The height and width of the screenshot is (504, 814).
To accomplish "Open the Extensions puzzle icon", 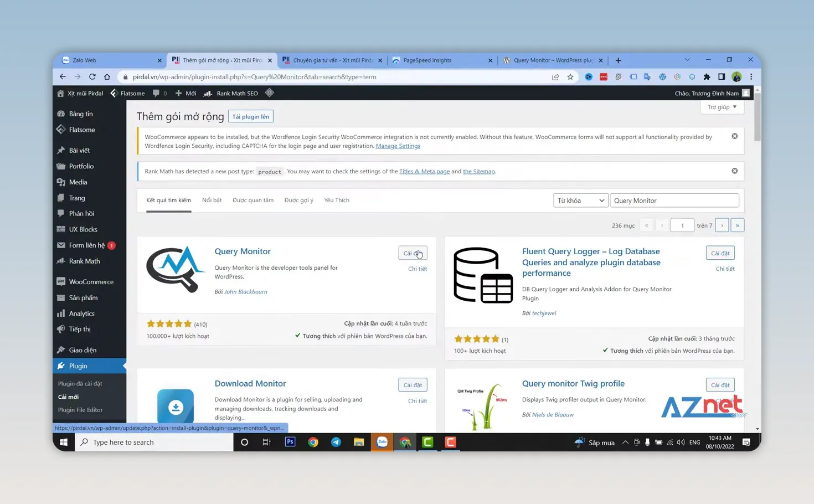I will pos(707,77).
